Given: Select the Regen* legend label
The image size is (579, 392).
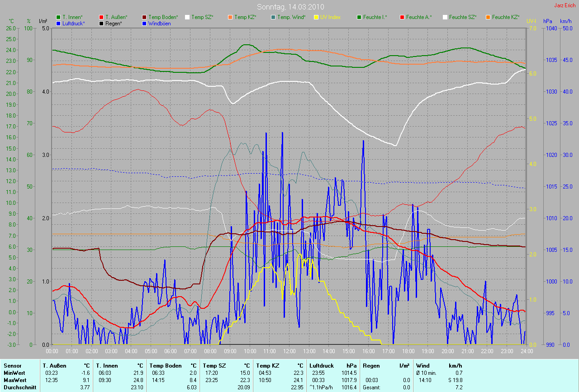Looking at the screenshot, I should coord(114,24).
